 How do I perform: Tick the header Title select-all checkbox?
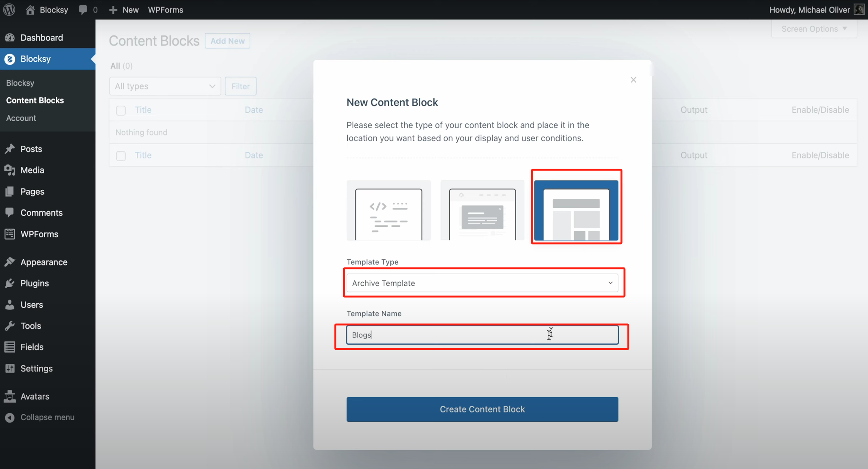[x=121, y=110]
